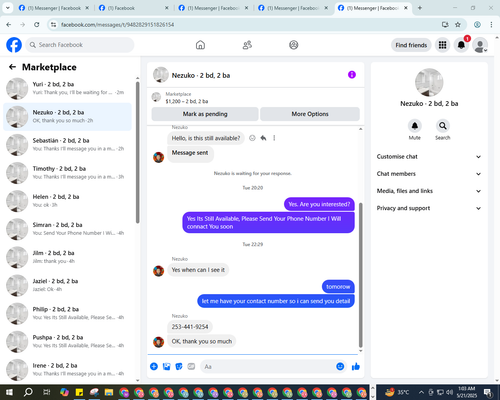Image resolution: width=500 pixels, height=400 pixels.
Task: Open the Marketplace listing $1,200 – 2 bd, 2 ba
Action: pyautogui.click(x=187, y=101)
